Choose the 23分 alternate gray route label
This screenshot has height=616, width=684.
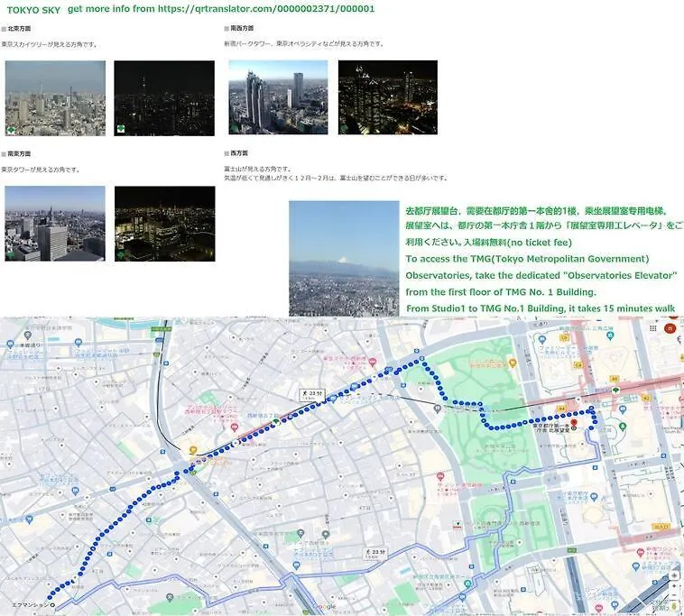[373, 551]
